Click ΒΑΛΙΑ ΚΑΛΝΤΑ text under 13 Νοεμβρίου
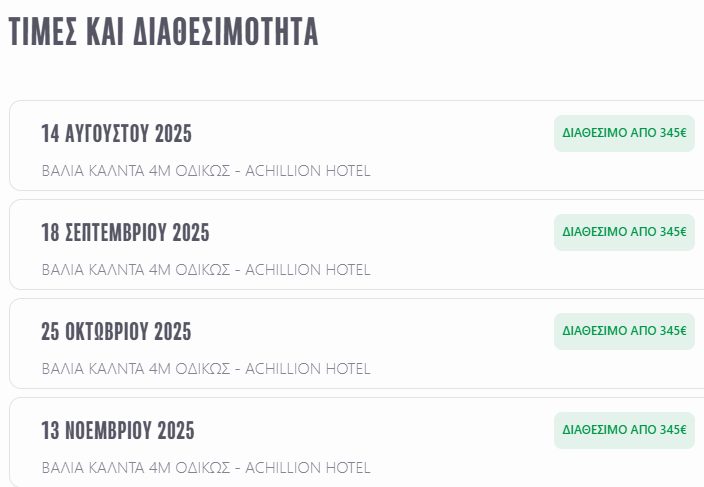 coord(93,468)
